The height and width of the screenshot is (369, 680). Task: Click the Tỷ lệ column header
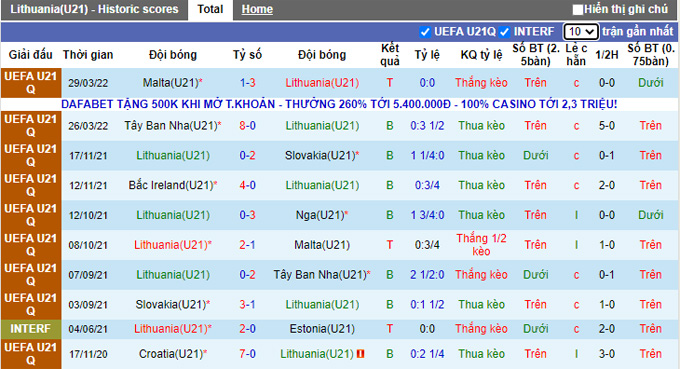(427, 55)
